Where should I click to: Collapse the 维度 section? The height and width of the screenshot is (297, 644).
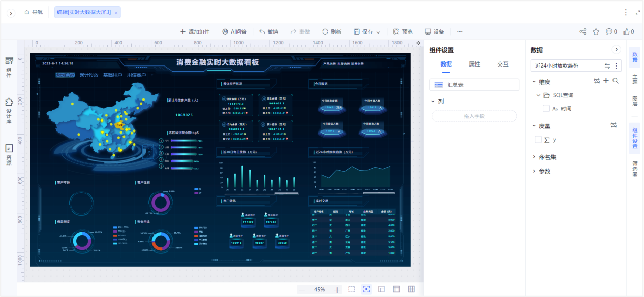click(534, 81)
